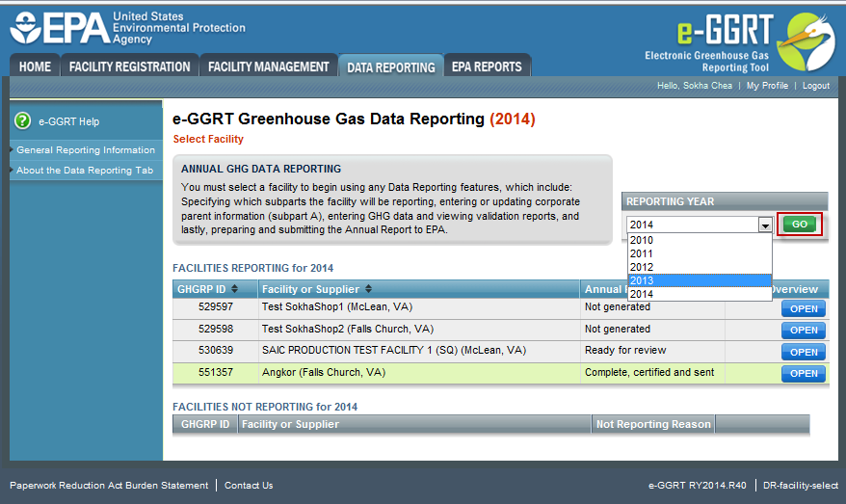This screenshot has height=504, width=846.
Task: Click 'Not generated' status for SokhaShop2
Action: pos(618,329)
